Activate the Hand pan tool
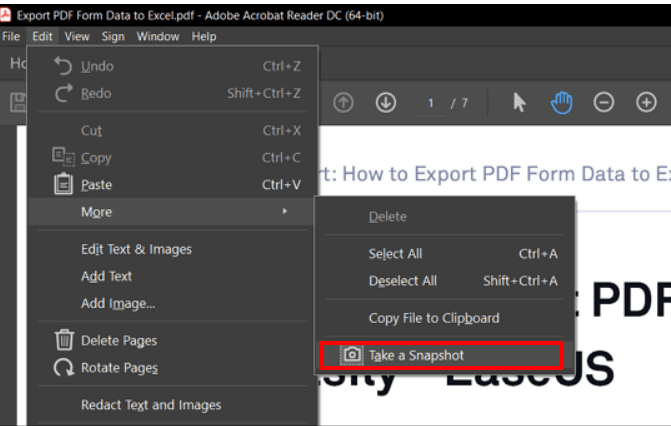 (561, 103)
